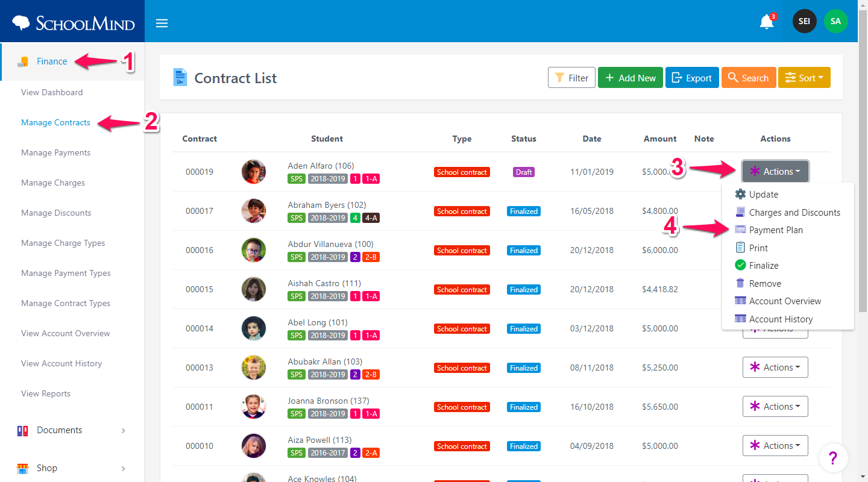868x482 pixels.
Task: Click the gear icon beside Update
Action: [740, 194]
